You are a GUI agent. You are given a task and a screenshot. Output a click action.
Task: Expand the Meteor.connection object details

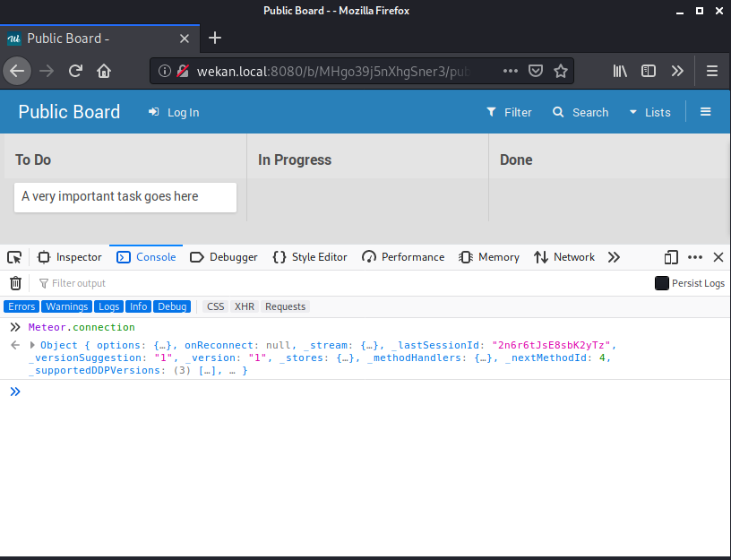click(32, 345)
